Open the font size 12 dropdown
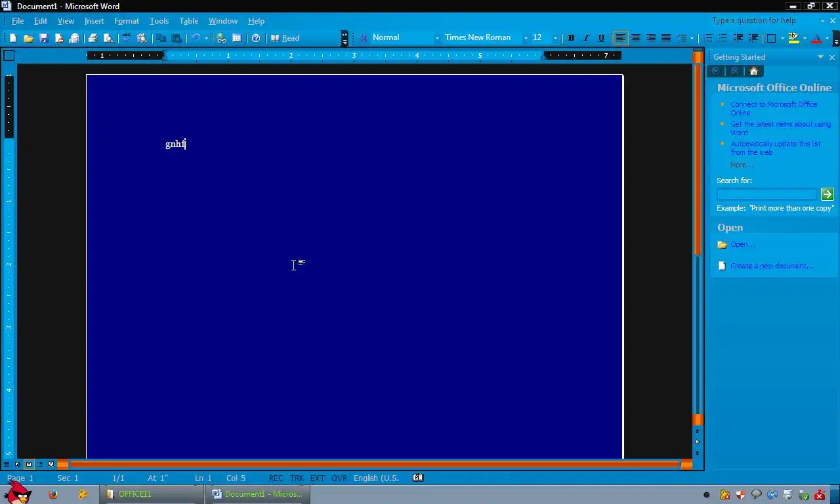Image resolution: width=840 pixels, height=504 pixels. click(x=555, y=38)
